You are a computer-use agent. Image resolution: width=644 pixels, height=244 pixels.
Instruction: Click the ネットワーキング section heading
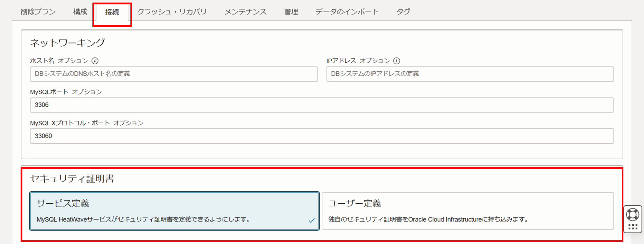tap(67, 43)
